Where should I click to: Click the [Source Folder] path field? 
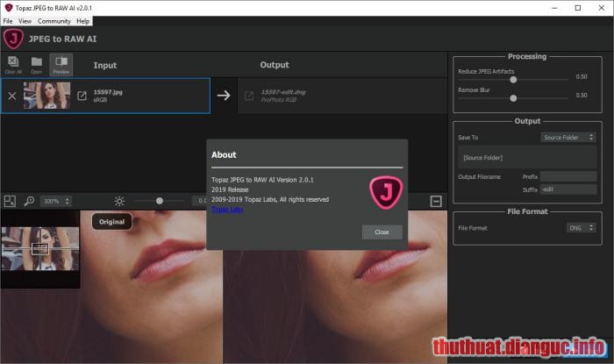point(527,158)
